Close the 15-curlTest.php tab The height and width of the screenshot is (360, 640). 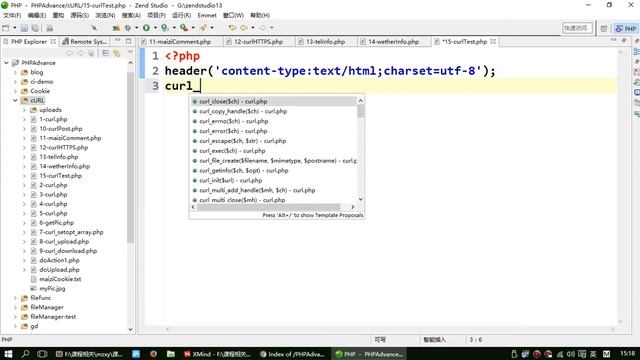[493, 42]
